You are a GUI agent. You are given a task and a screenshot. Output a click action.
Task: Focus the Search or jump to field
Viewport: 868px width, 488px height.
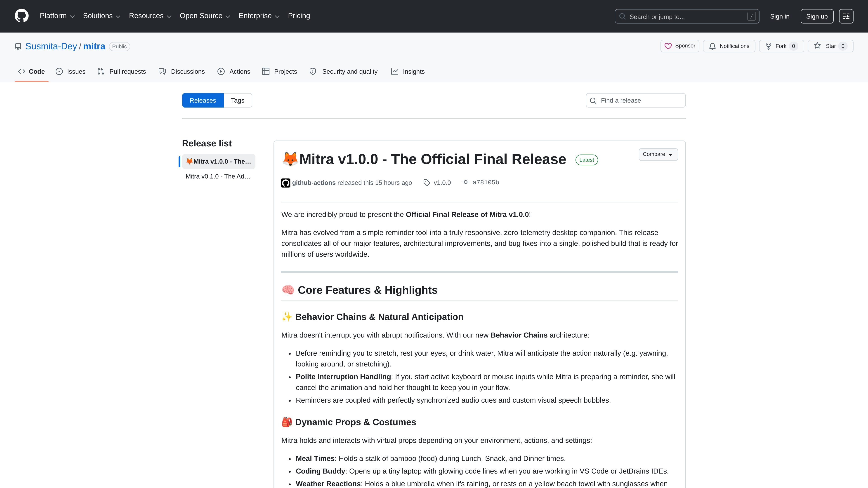pyautogui.click(x=687, y=16)
